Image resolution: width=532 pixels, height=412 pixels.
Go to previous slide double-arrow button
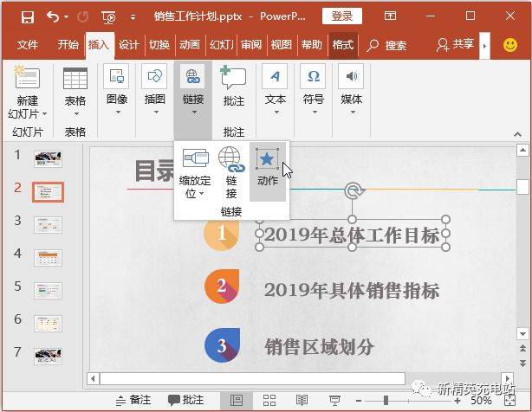[522, 348]
